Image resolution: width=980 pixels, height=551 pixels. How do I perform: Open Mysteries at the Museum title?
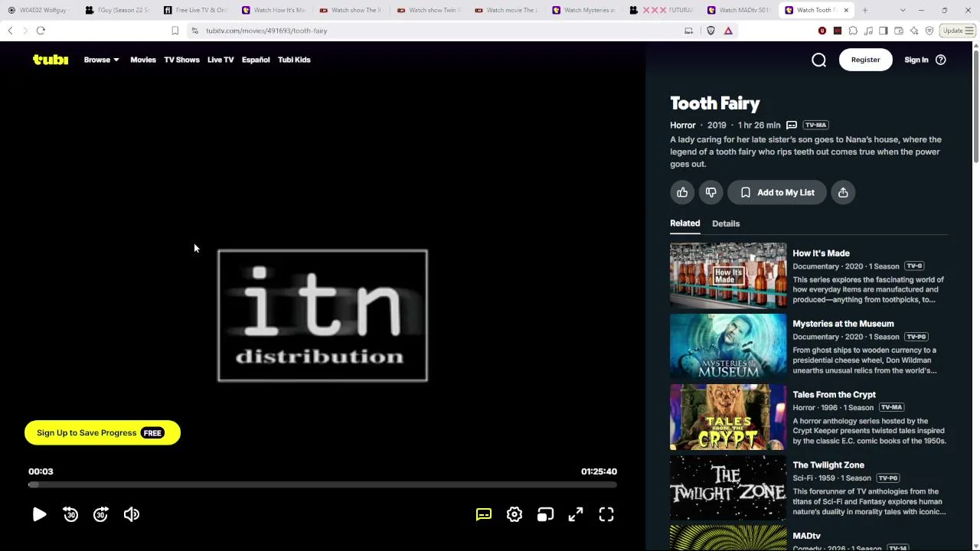(x=843, y=324)
